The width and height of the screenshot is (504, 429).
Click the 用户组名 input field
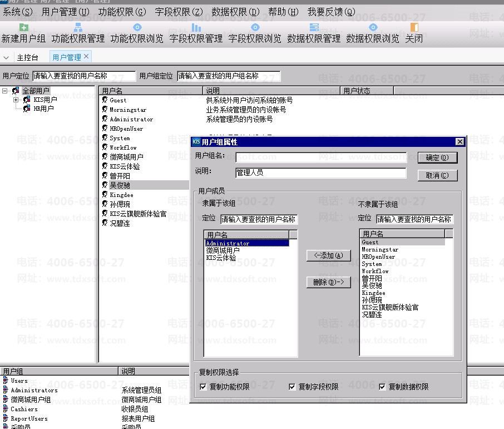[321, 157]
